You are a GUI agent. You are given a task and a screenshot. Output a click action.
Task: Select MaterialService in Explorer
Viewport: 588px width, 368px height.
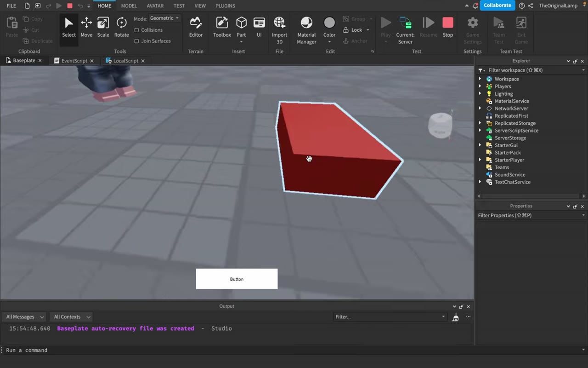512,101
